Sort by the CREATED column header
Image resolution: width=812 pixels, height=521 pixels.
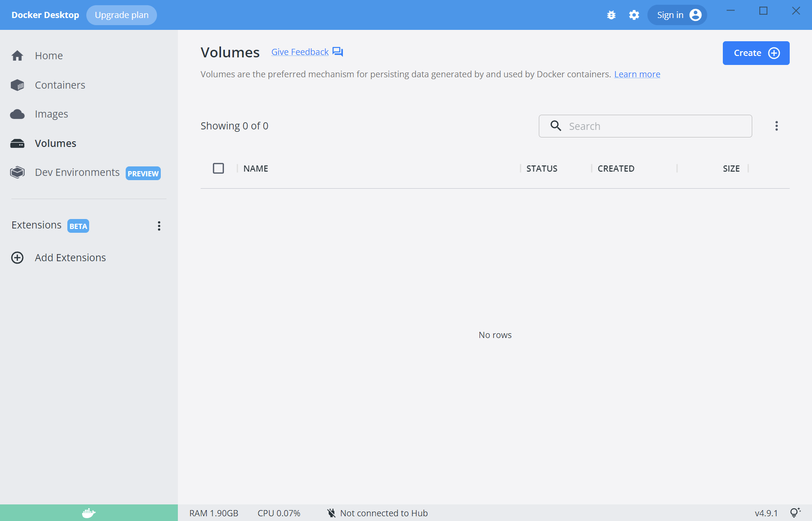click(616, 168)
